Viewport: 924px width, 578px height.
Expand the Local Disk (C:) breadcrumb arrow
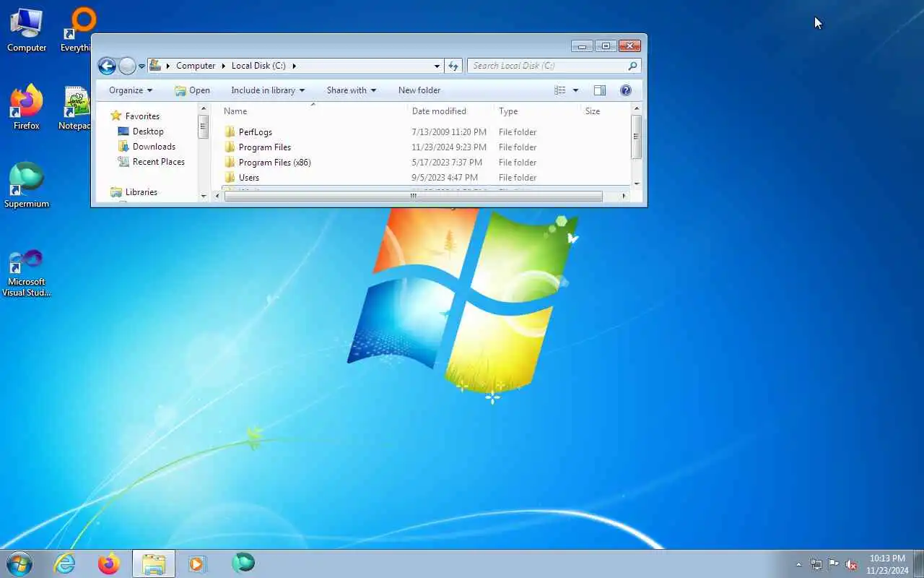tap(295, 66)
